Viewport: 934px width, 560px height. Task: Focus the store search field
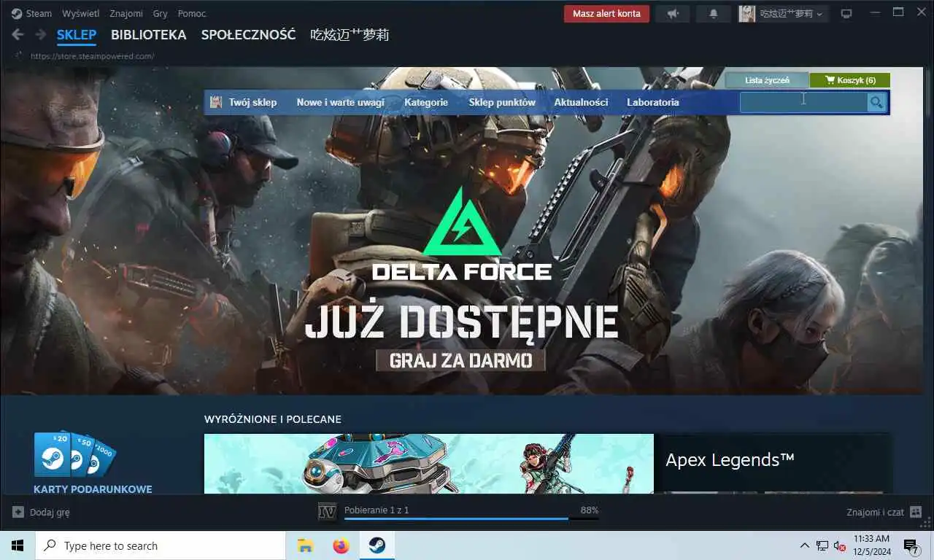803,102
